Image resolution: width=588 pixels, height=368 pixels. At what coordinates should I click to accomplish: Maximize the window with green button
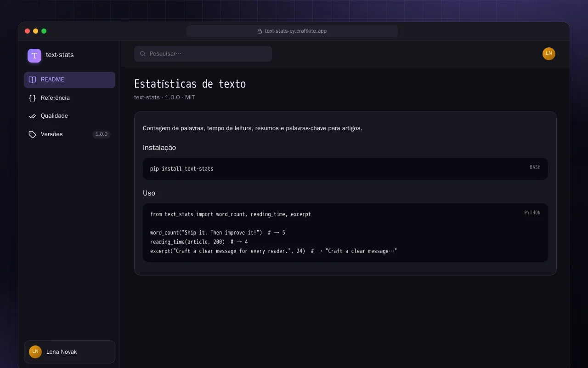coord(44,31)
